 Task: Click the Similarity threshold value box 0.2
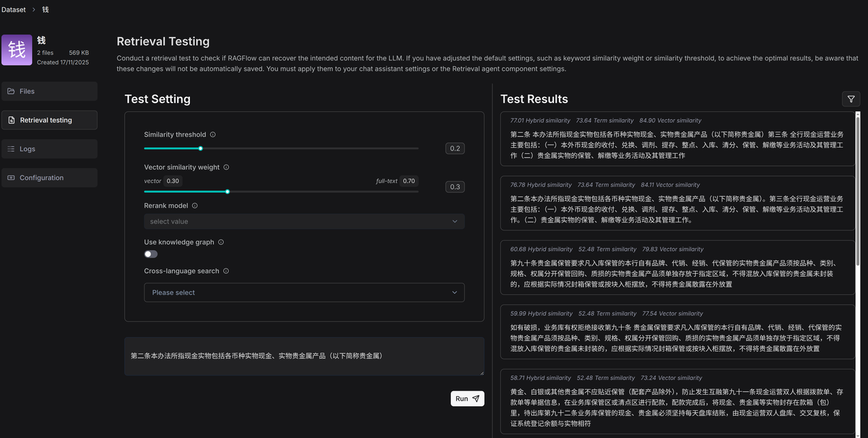coord(454,148)
